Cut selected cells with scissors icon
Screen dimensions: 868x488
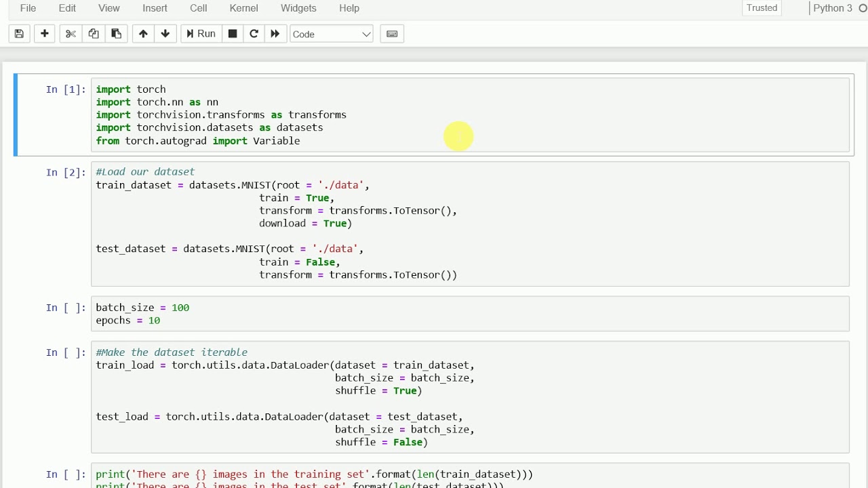(71, 34)
